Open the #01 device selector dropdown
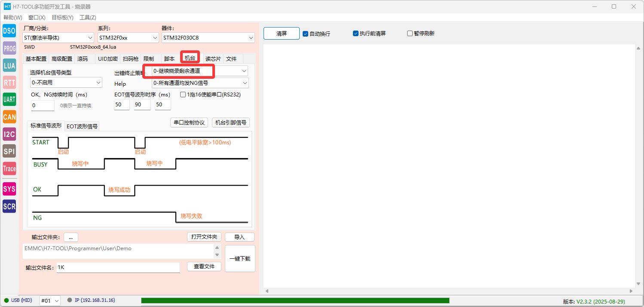The image size is (644, 307). 50,301
